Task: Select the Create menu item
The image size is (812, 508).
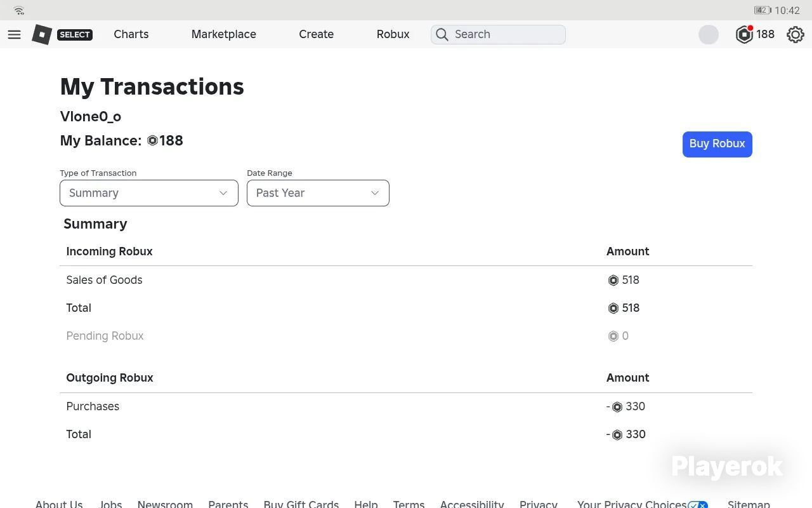Action: (x=317, y=34)
